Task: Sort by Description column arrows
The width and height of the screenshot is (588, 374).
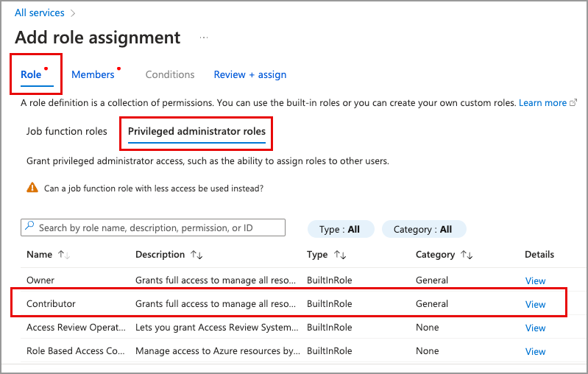Action: pyautogui.click(x=196, y=255)
